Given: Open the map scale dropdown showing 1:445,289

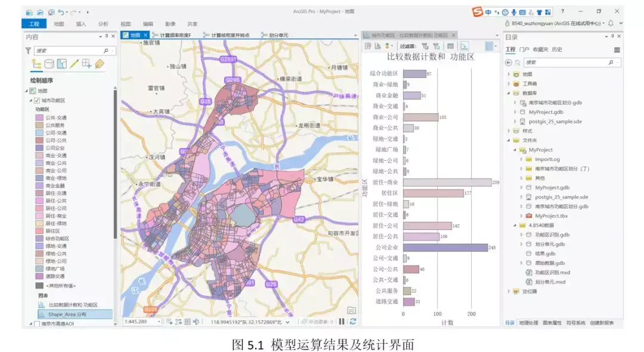Looking at the screenshot, I should coord(159,323).
